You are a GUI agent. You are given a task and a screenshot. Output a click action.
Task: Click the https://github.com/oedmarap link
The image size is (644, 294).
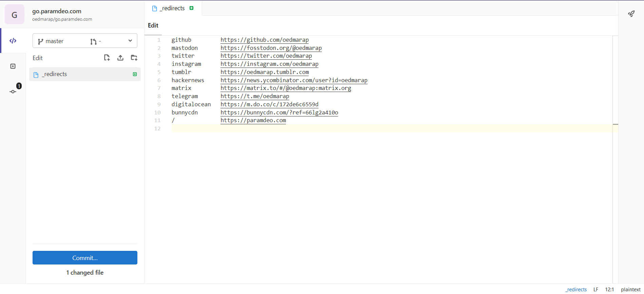pos(265,40)
